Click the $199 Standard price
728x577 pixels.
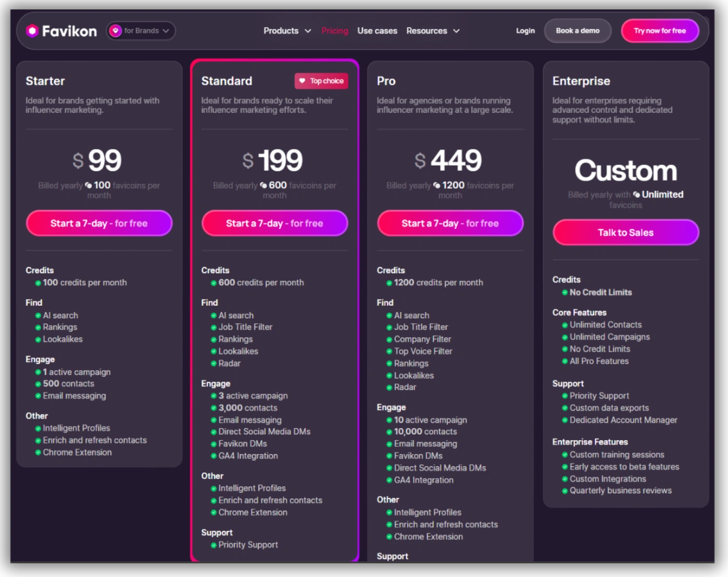273,160
